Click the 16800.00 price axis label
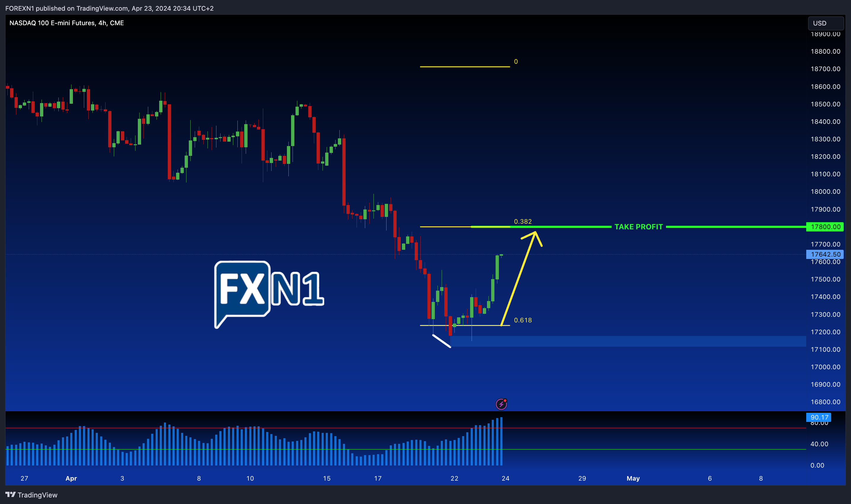This screenshot has width=851, height=504. point(825,402)
